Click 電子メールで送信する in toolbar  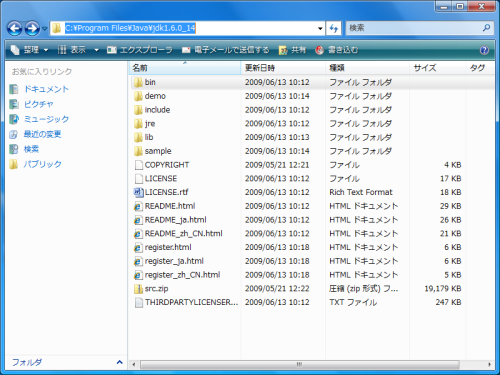coord(226,50)
